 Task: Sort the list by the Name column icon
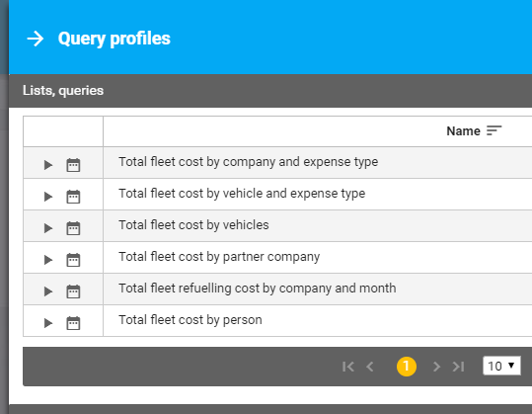pos(494,130)
